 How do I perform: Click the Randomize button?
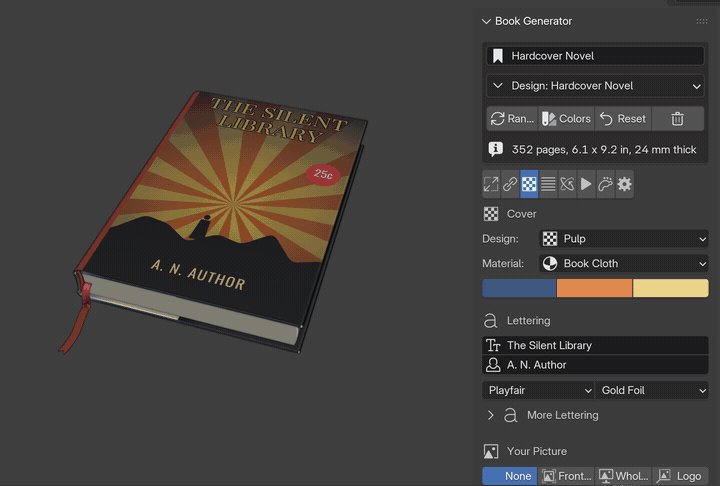point(512,119)
